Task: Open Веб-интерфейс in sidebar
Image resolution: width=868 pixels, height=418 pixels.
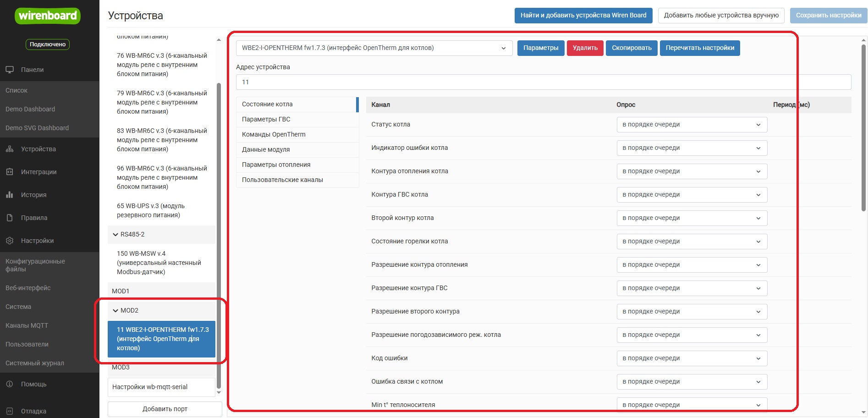Action: click(x=49, y=288)
